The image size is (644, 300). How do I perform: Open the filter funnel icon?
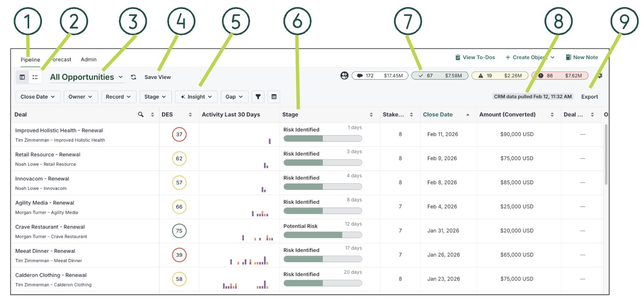[x=258, y=97]
